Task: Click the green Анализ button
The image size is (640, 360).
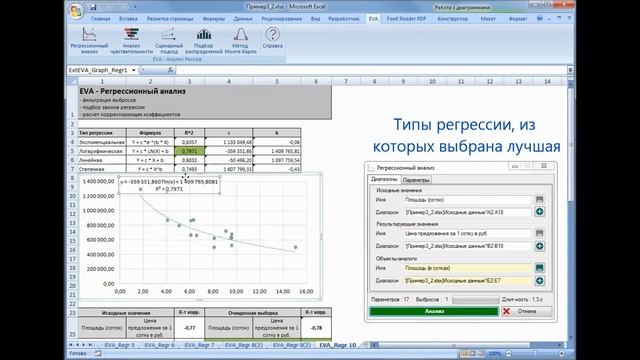Action: [x=434, y=311]
